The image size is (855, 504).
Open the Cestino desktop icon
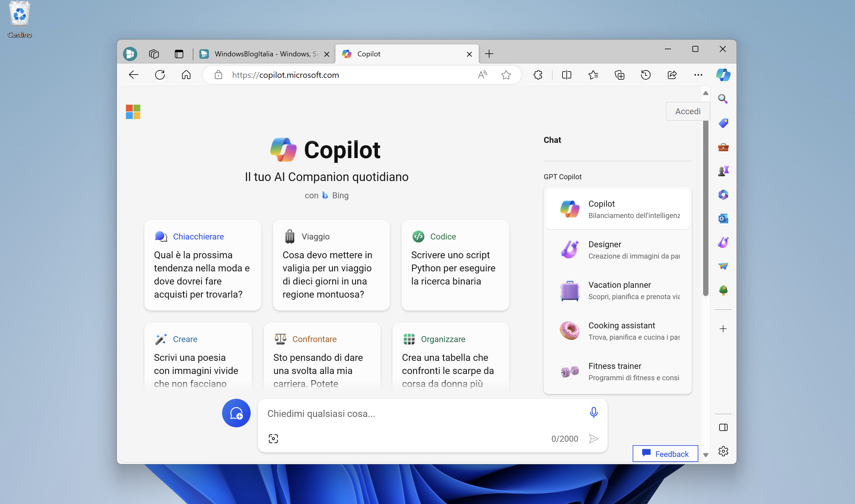20,20
